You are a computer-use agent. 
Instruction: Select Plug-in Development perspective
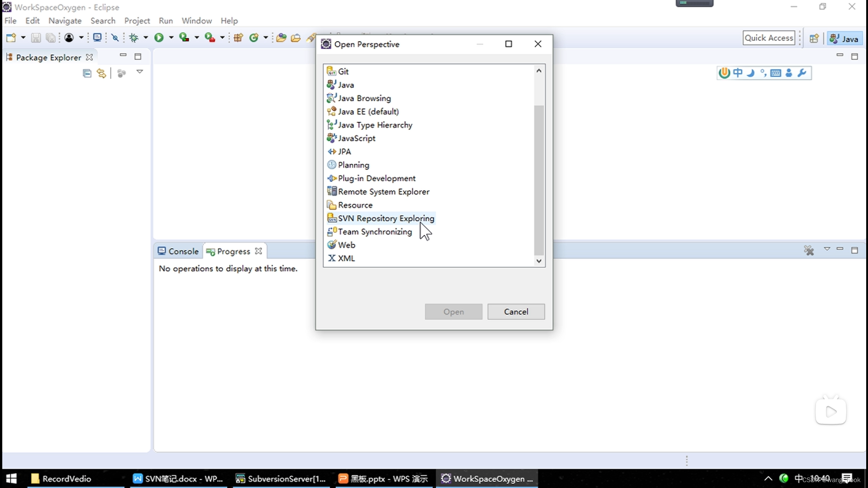click(x=371, y=178)
